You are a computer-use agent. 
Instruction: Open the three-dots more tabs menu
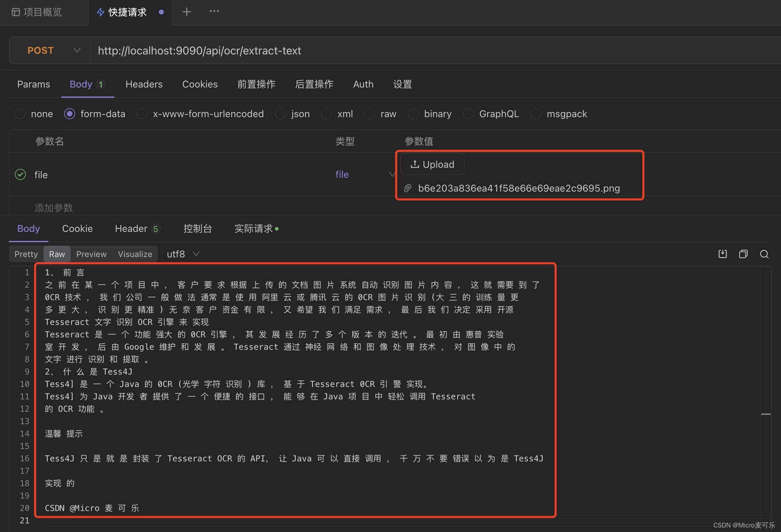tap(214, 11)
